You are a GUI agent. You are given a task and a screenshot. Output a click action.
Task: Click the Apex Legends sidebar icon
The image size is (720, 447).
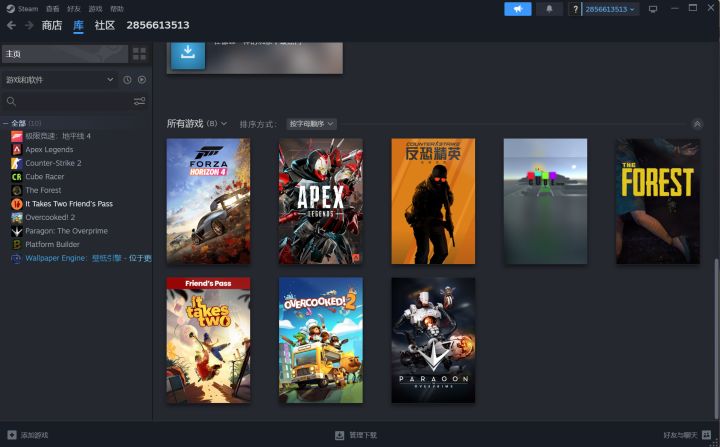(17, 149)
